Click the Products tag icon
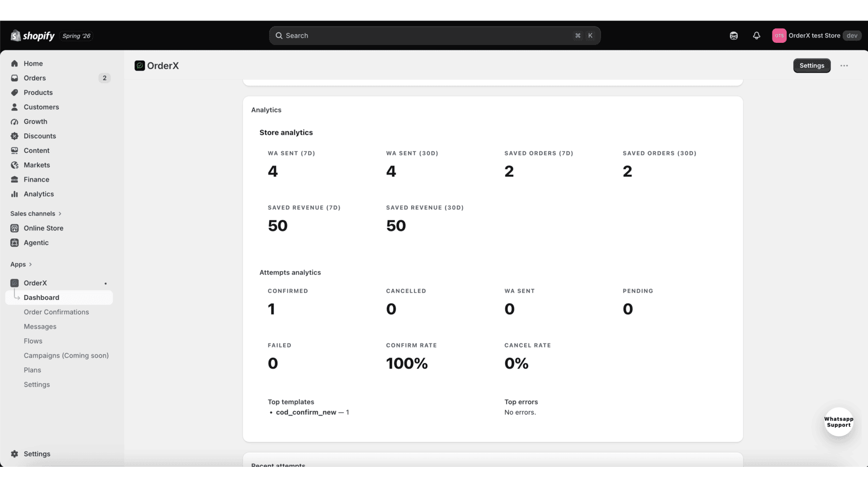The image size is (868, 488). point(15,93)
